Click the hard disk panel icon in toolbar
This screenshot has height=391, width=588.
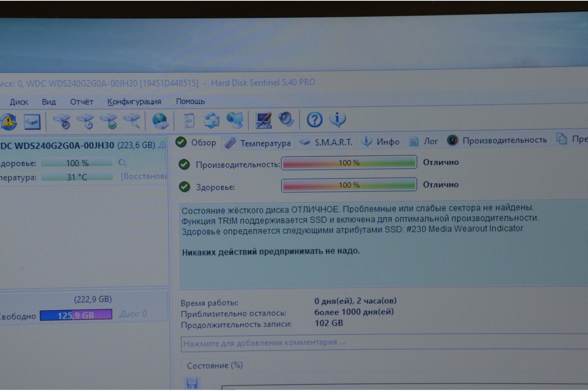pos(32,122)
